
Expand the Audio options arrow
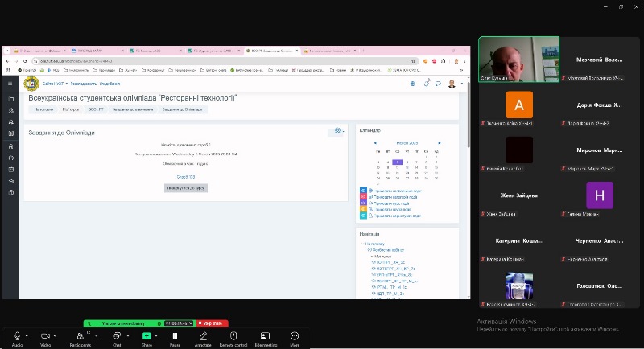pyautogui.click(x=27, y=335)
